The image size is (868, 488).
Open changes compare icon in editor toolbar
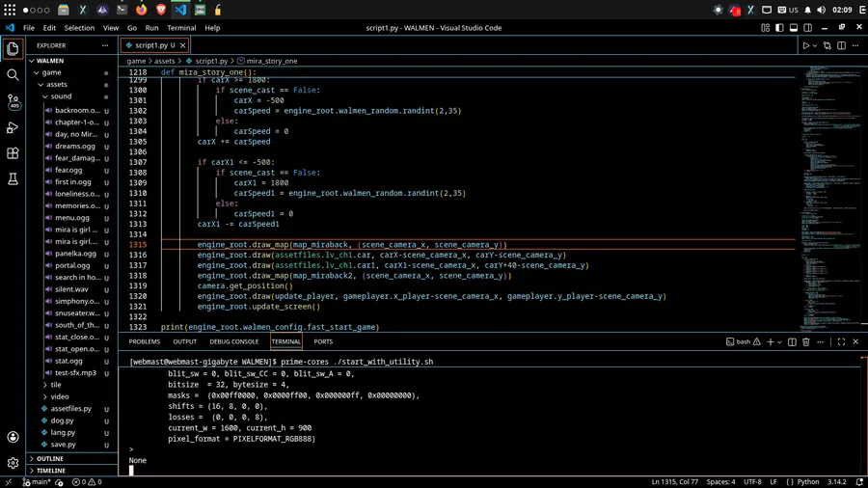[x=827, y=45]
